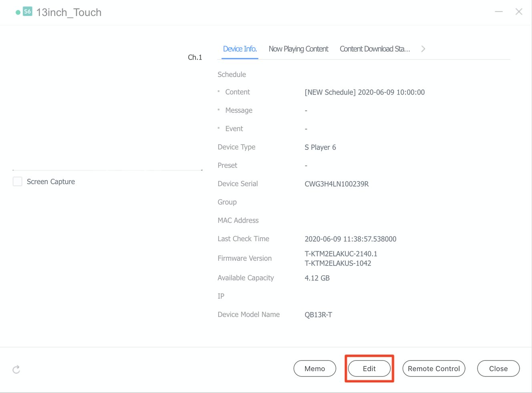Screen dimensions: 532x393
Task: Switch to the Now Playing Content tab
Action: 298,48
